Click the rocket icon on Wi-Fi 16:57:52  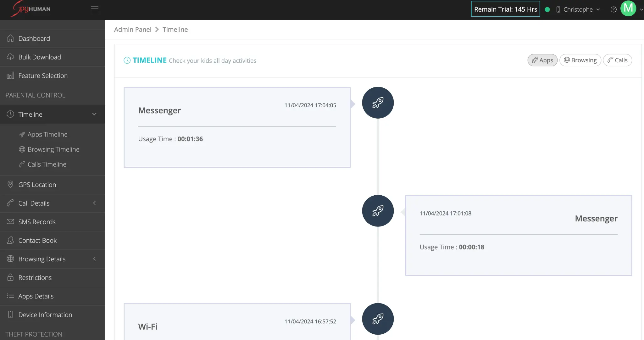378,319
